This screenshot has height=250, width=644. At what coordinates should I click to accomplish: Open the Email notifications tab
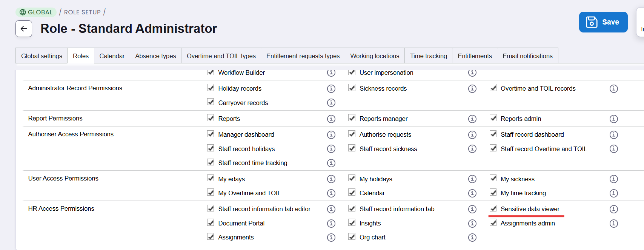click(527, 56)
